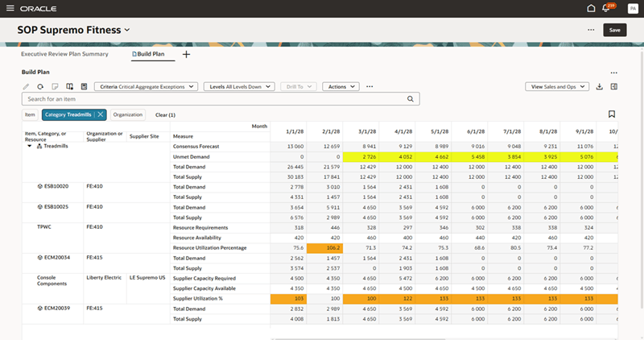Toggle the Organization filter chip
The width and height of the screenshot is (644, 340).
pos(127,115)
